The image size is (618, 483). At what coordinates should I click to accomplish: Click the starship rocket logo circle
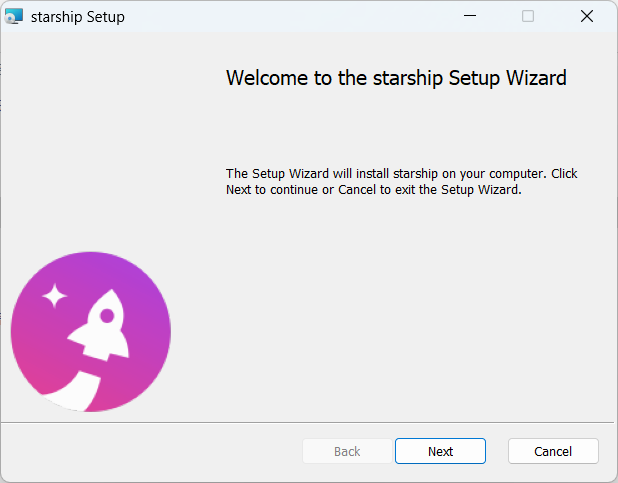pyautogui.click(x=91, y=332)
